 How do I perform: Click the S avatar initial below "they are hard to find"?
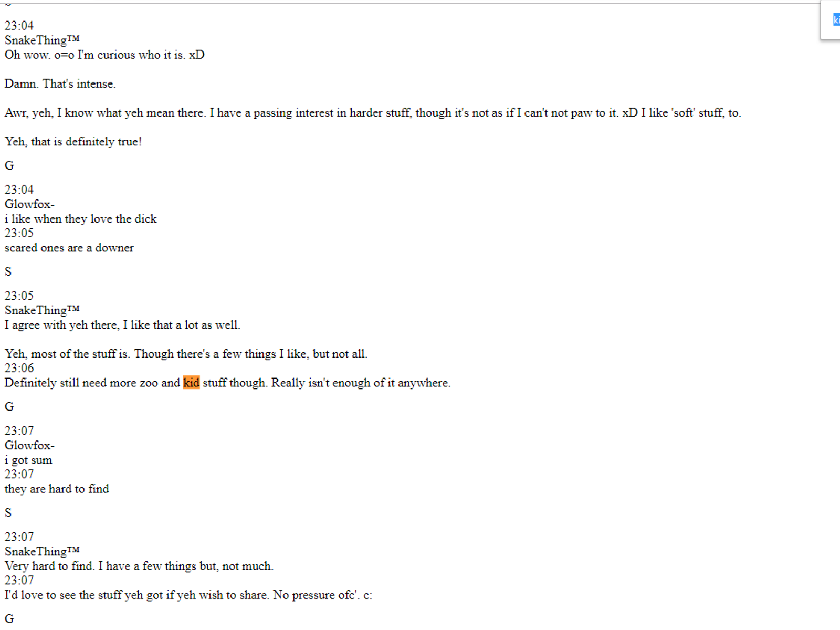pyautogui.click(x=8, y=512)
